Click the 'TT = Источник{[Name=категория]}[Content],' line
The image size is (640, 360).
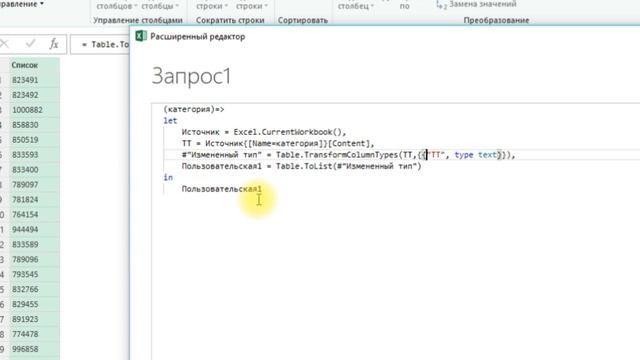point(278,143)
